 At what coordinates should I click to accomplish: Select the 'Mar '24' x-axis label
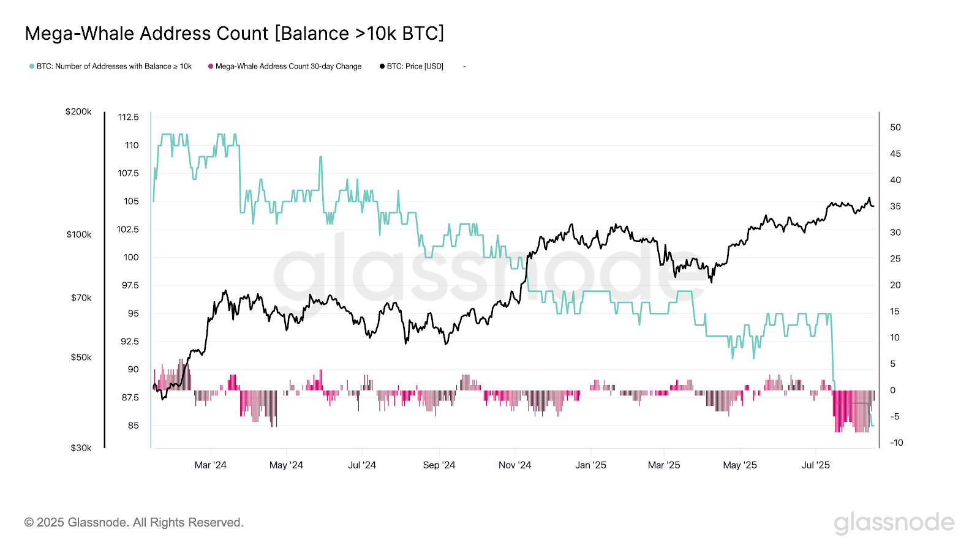210,465
